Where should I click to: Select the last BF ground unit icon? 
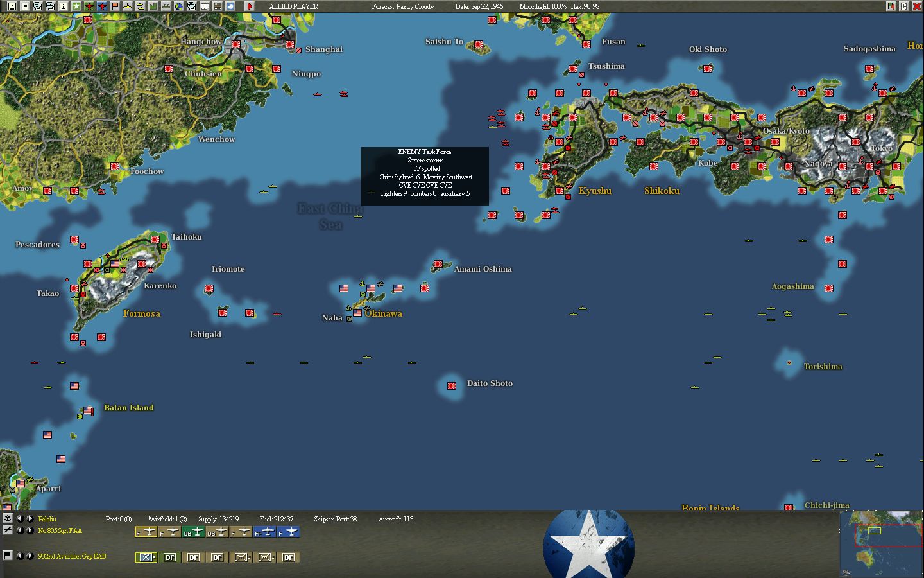[x=289, y=557]
